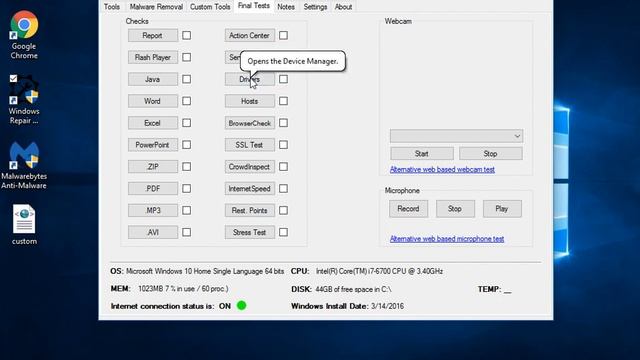Screen dimensions: 640x360
Task: Click the green internet status indicator
Action: point(241,305)
